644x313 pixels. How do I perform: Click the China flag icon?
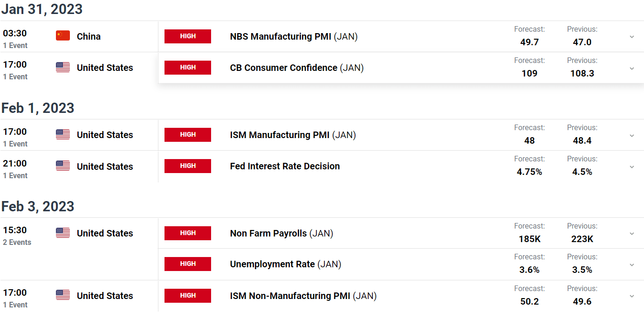click(x=63, y=36)
